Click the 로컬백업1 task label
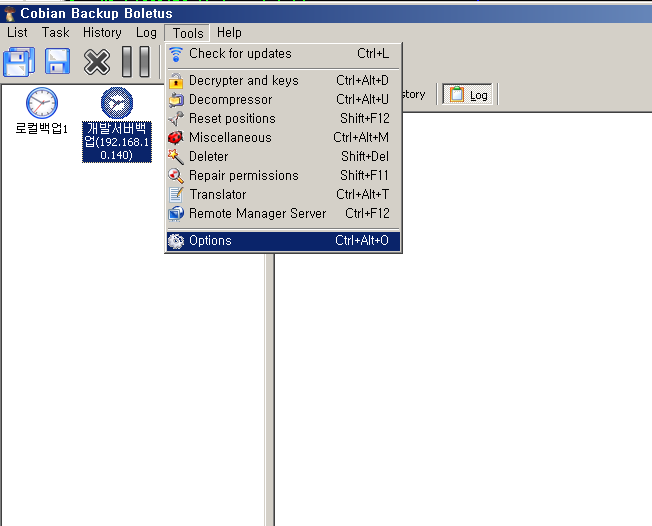This screenshot has width=652, height=526. coord(42,128)
